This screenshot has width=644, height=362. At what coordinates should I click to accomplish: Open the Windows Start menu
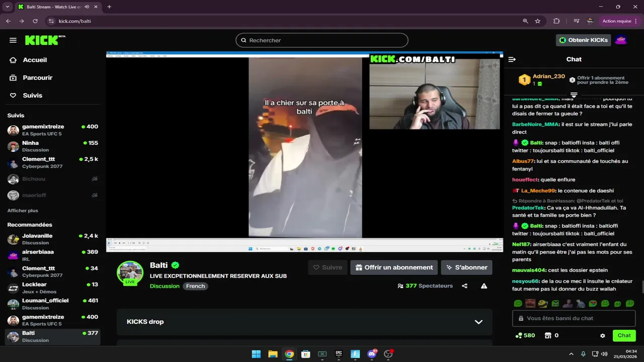coord(256,354)
